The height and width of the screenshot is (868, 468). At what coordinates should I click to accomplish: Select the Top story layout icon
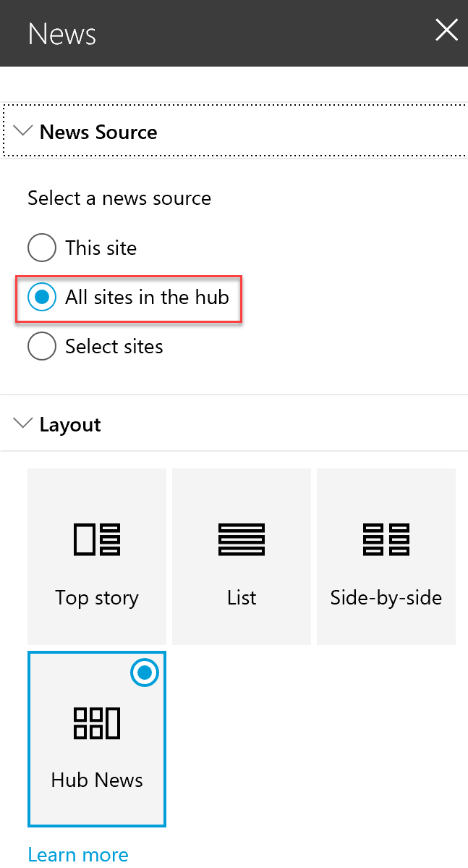click(97, 539)
